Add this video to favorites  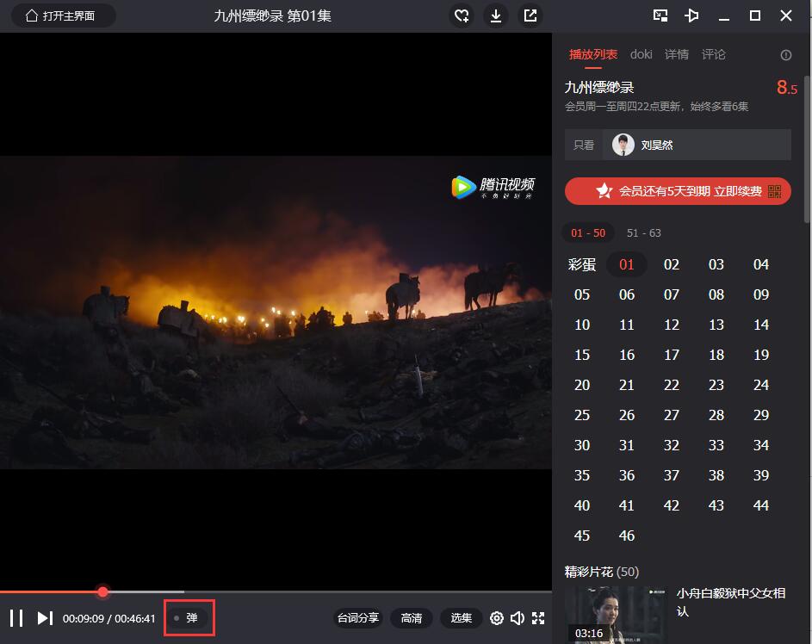point(462,15)
